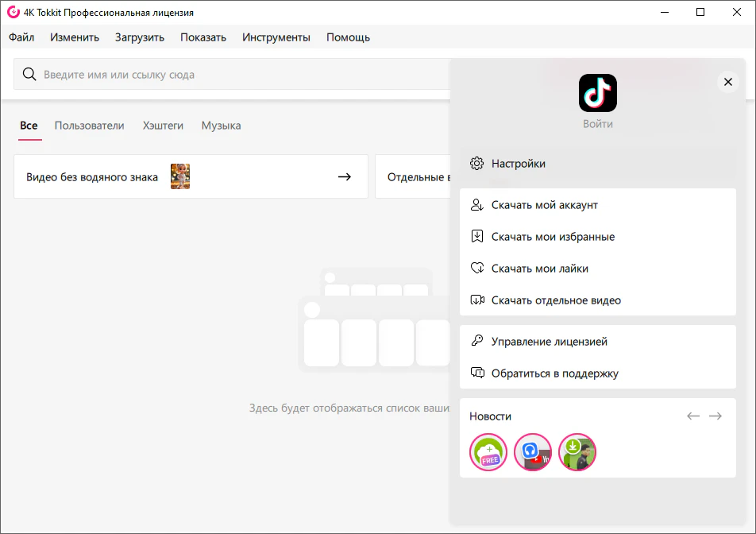Switch to the Хэштеги tab
Viewport: 756px width, 534px height.
[163, 126]
